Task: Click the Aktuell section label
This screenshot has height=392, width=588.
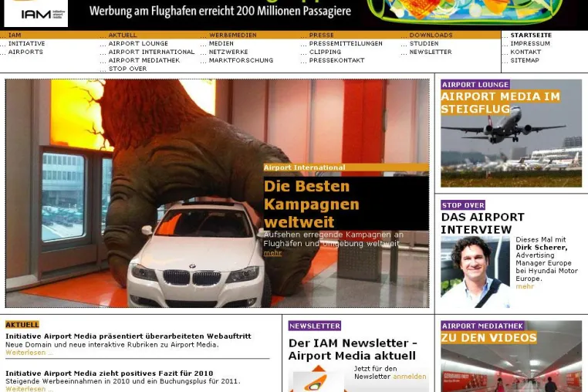Action: tap(22, 324)
